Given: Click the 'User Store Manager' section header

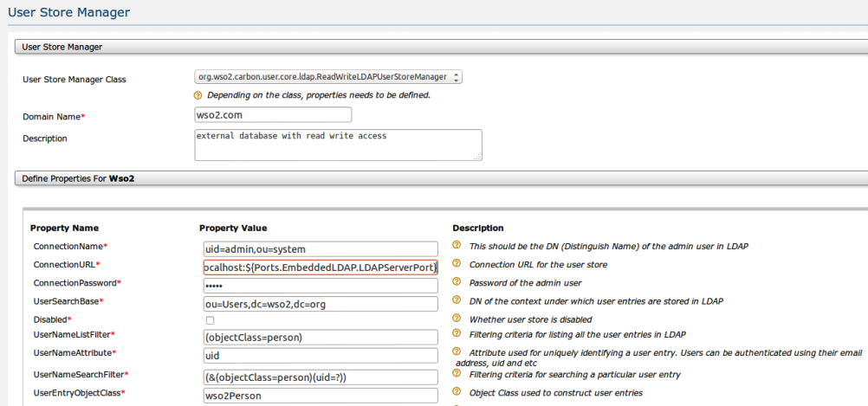Looking at the screenshot, I should pyautogui.click(x=441, y=47).
